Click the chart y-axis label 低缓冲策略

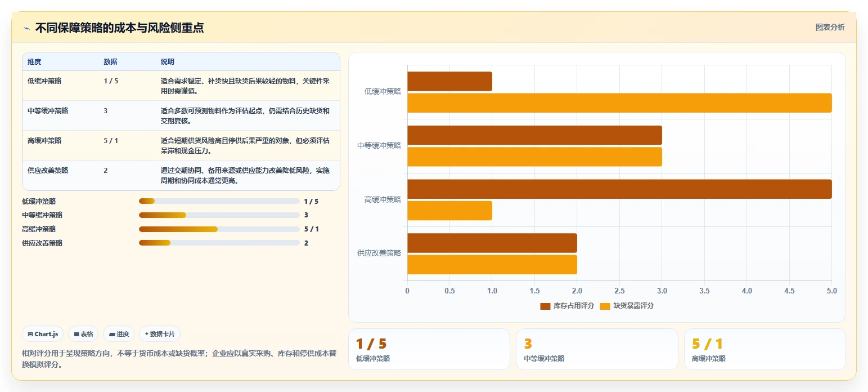click(x=383, y=91)
